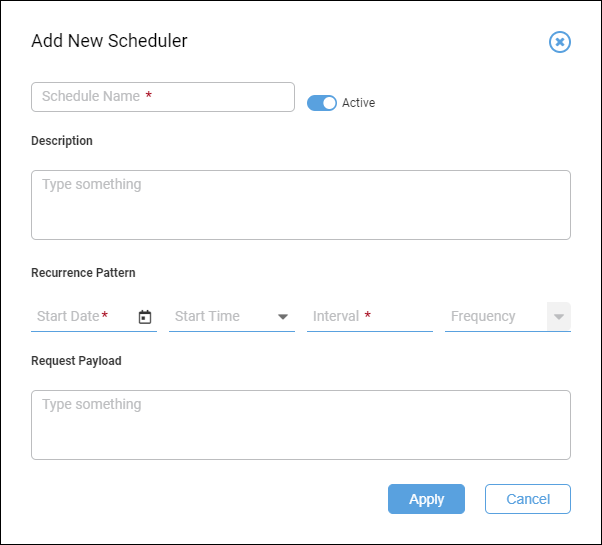The width and height of the screenshot is (602, 545).
Task: Open the Start Date calendar picker icon
Action: tap(145, 317)
